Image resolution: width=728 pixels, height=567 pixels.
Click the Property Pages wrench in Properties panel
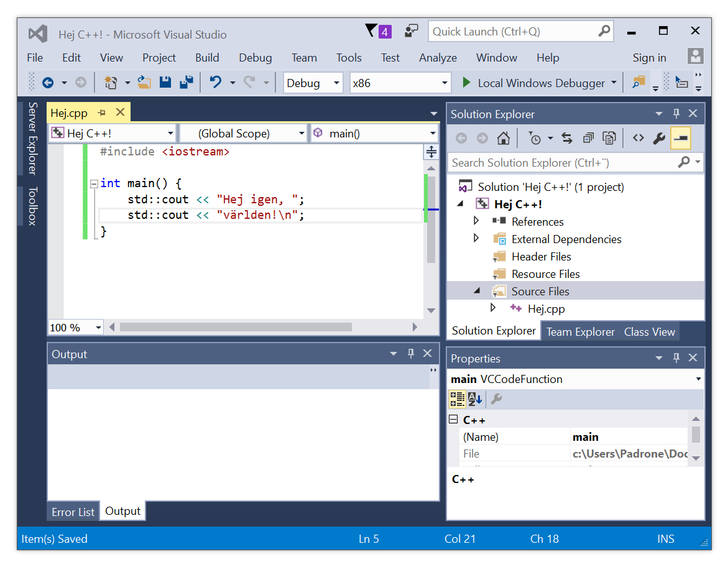(x=496, y=399)
